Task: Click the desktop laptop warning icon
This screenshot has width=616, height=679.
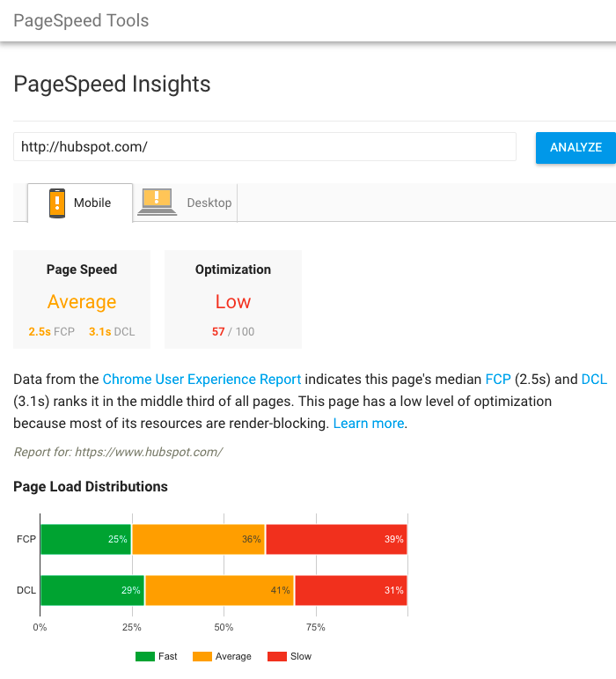Action: point(157,202)
